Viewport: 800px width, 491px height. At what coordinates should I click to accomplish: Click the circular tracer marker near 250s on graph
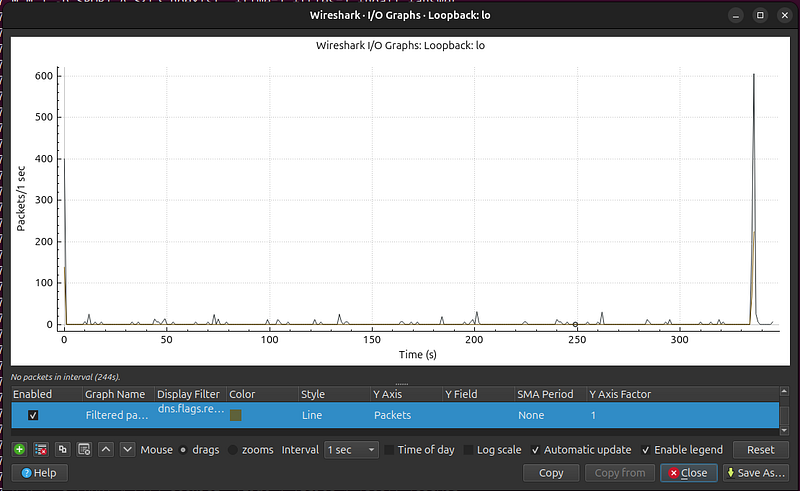coord(576,325)
